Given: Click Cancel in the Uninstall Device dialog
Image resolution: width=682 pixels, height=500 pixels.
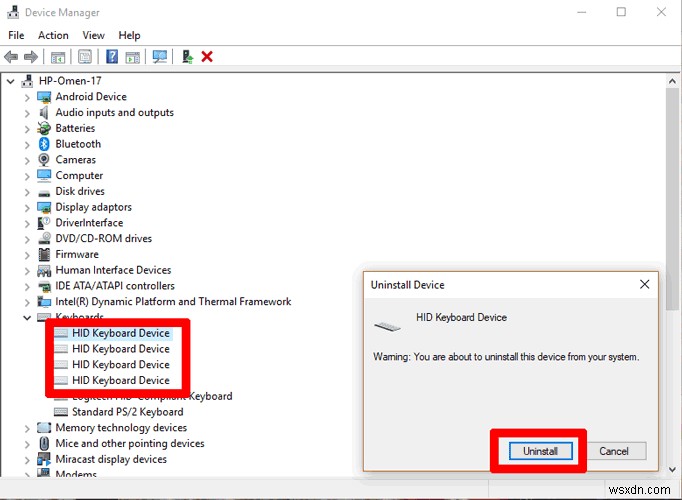Looking at the screenshot, I should click(614, 451).
